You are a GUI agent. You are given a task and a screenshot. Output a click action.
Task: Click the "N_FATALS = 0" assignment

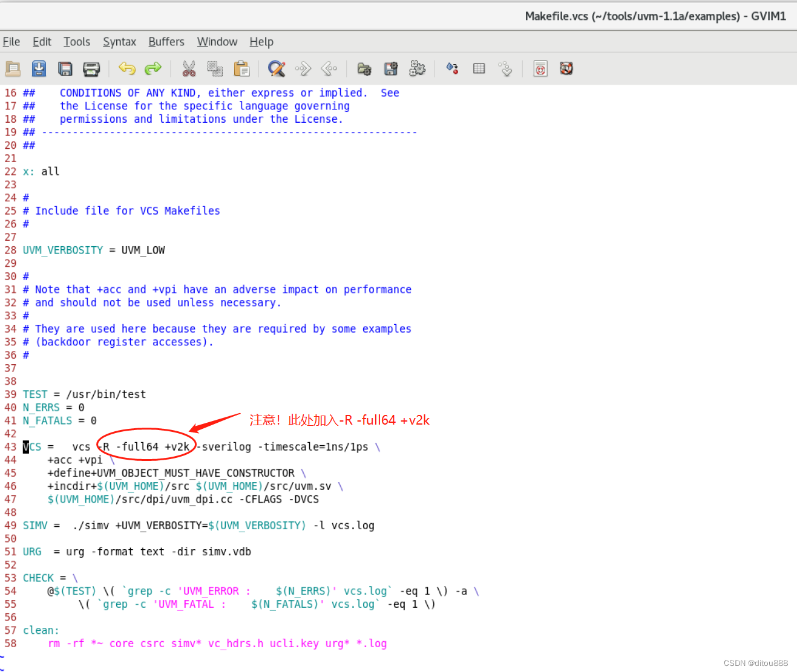coord(60,420)
